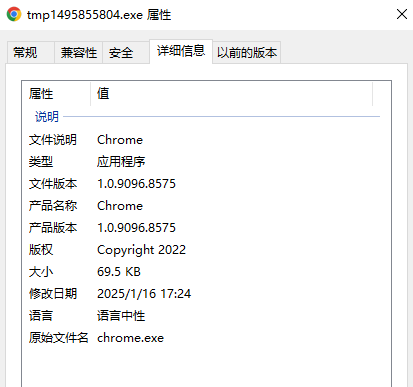Select the 安全 tab
413x387 pixels.
click(125, 52)
